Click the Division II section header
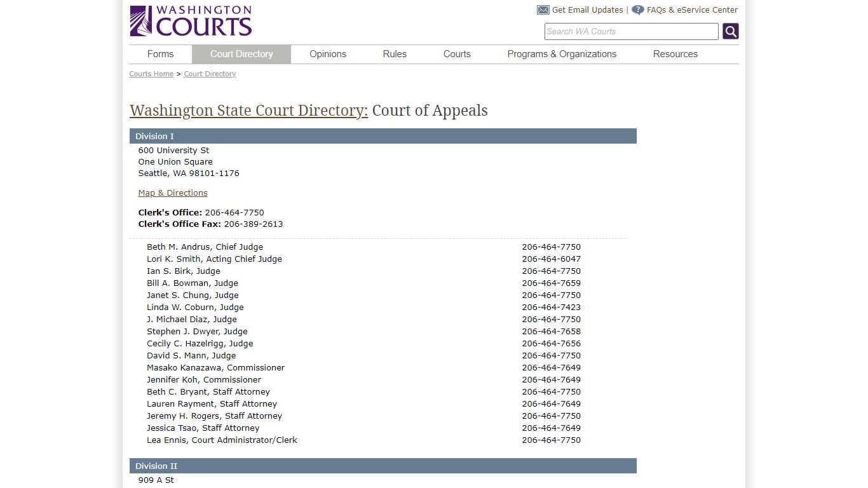The height and width of the screenshot is (488, 868). coord(383,466)
